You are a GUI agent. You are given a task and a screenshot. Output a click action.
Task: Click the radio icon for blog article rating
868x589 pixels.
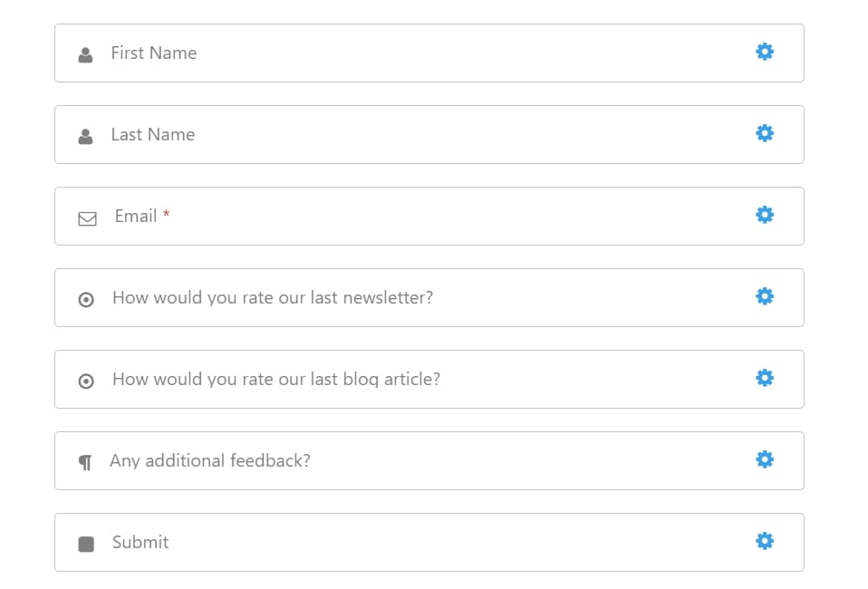tap(86, 381)
